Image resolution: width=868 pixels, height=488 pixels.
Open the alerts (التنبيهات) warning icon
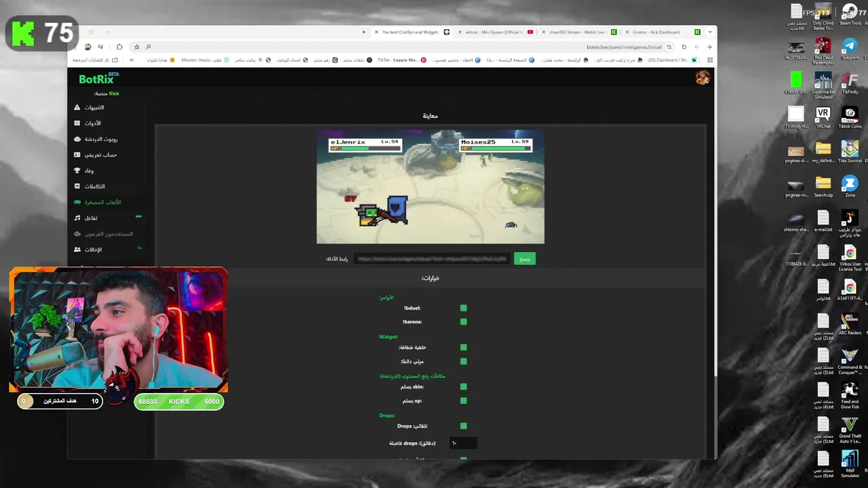pyautogui.click(x=77, y=107)
